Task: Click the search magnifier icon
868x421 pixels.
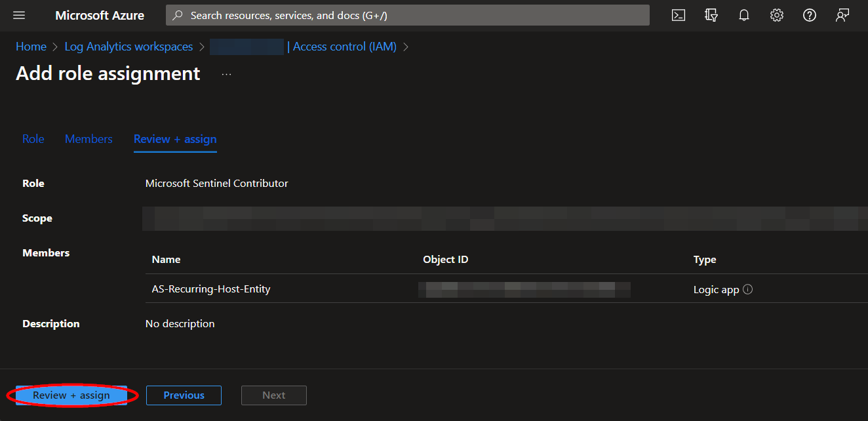Action: tap(177, 15)
